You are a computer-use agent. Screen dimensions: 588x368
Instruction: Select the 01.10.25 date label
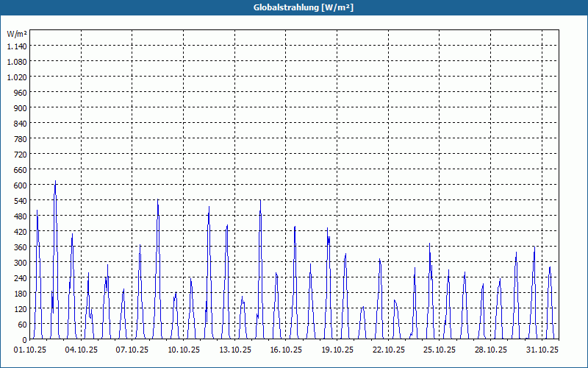pos(30,350)
